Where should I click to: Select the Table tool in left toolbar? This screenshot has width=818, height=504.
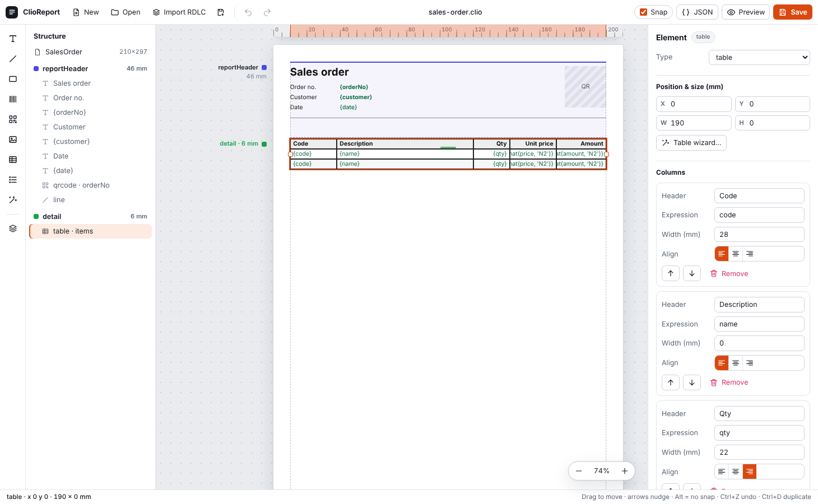13,160
